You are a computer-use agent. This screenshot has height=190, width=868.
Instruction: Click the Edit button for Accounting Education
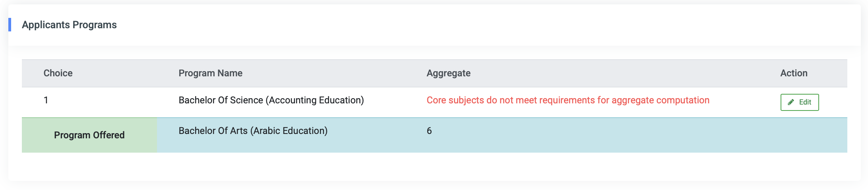coord(799,102)
